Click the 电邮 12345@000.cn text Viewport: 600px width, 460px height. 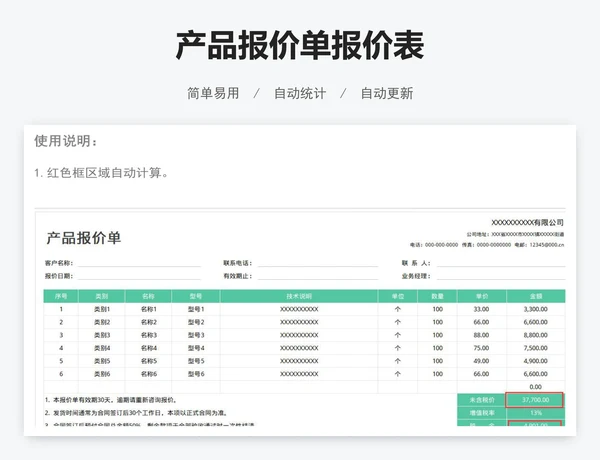click(540, 245)
